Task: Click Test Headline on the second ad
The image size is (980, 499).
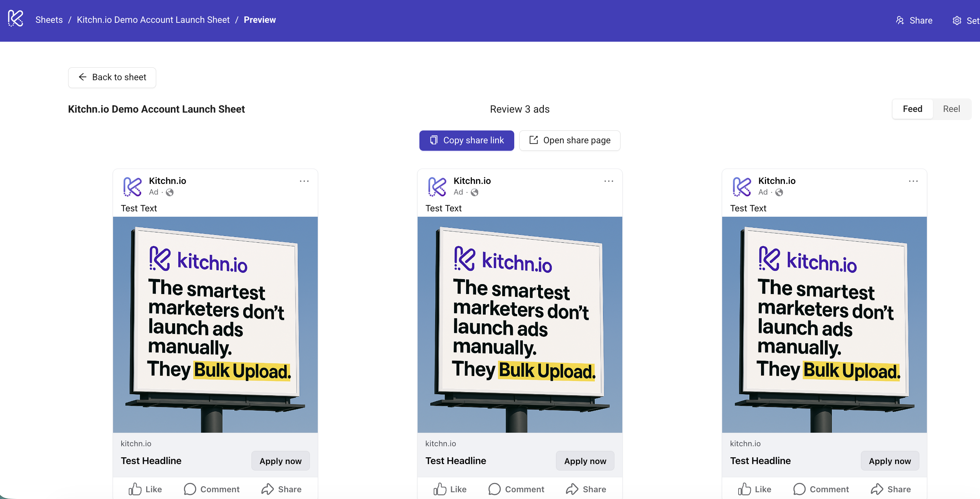Action: pyautogui.click(x=456, y=461)
